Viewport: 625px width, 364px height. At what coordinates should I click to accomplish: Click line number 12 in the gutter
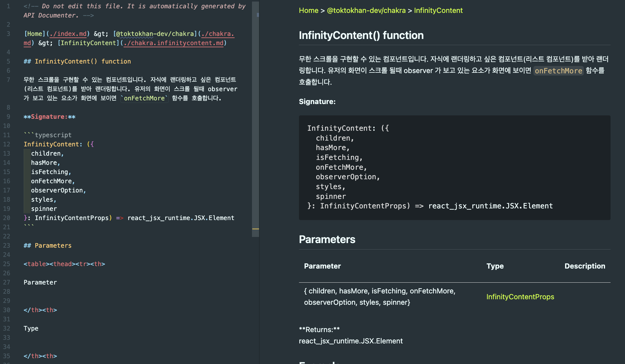coord(7,144)
